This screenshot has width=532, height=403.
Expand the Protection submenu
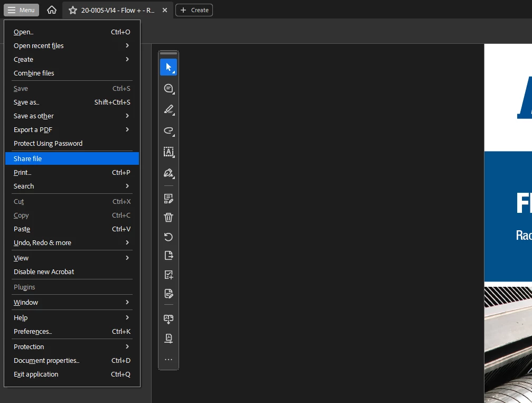click(72, 346)
